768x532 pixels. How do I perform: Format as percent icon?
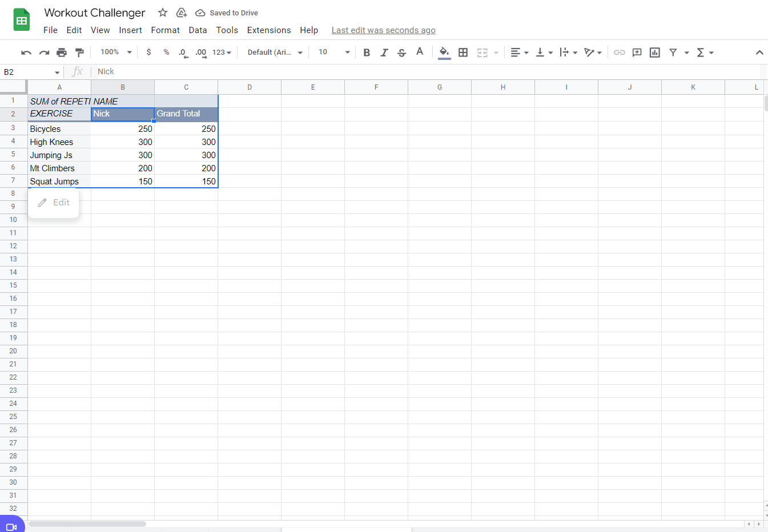166,52
